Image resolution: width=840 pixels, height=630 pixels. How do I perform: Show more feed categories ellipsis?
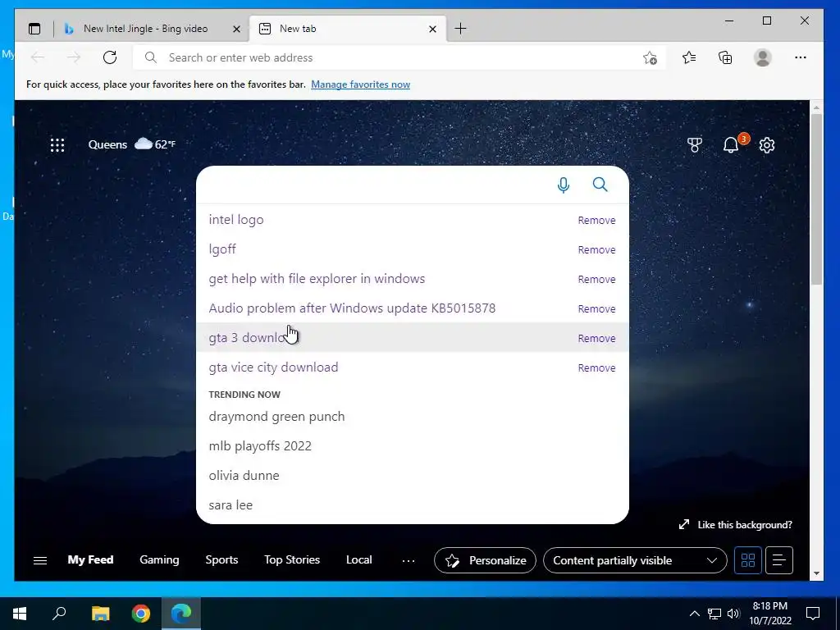tap(409, 560)
